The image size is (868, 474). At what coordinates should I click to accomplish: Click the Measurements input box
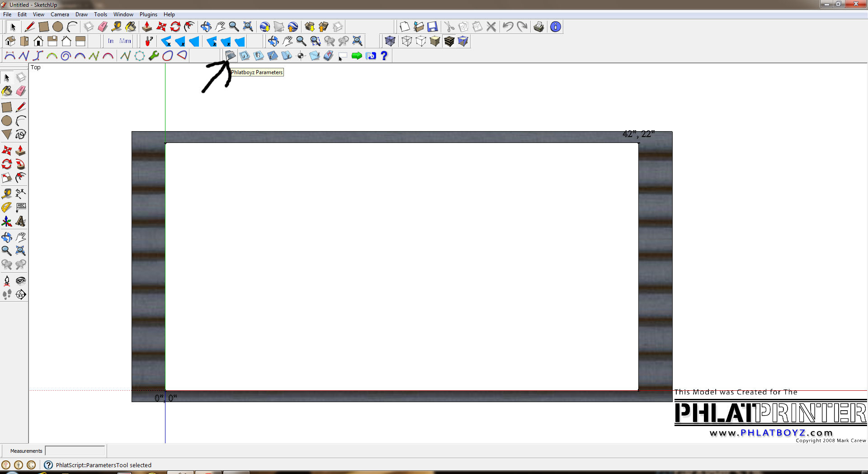[75, 450]
